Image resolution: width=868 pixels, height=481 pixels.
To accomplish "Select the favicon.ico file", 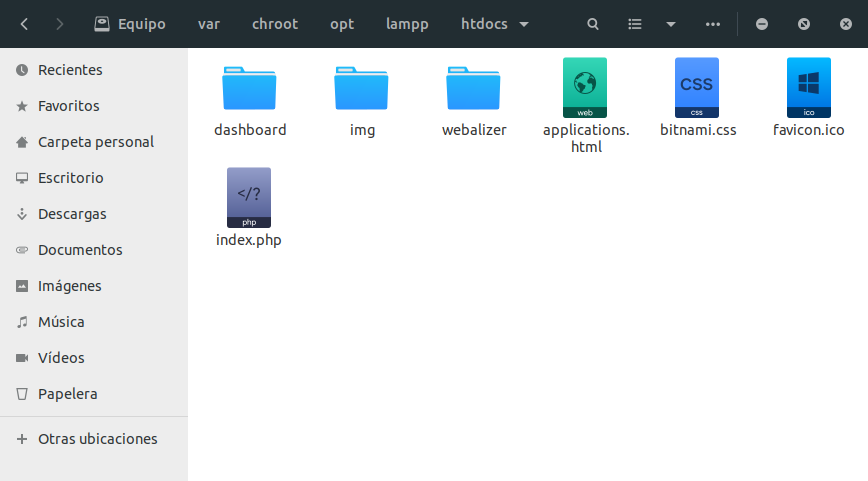I will [808, 89].
